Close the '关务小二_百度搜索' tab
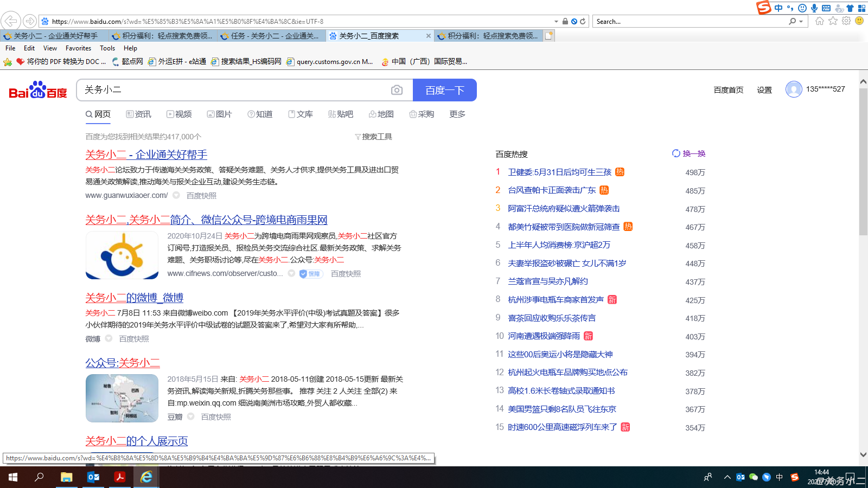The image size is (868, 488). (x=429, y=36)
